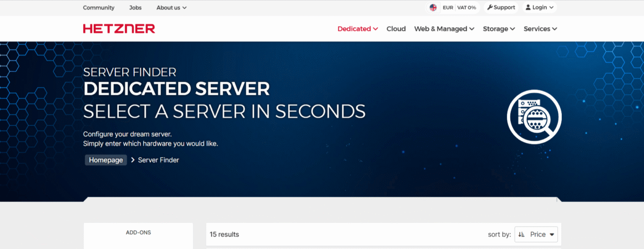Expand the Storage menu
644x249 pixels.
[499, 29]
